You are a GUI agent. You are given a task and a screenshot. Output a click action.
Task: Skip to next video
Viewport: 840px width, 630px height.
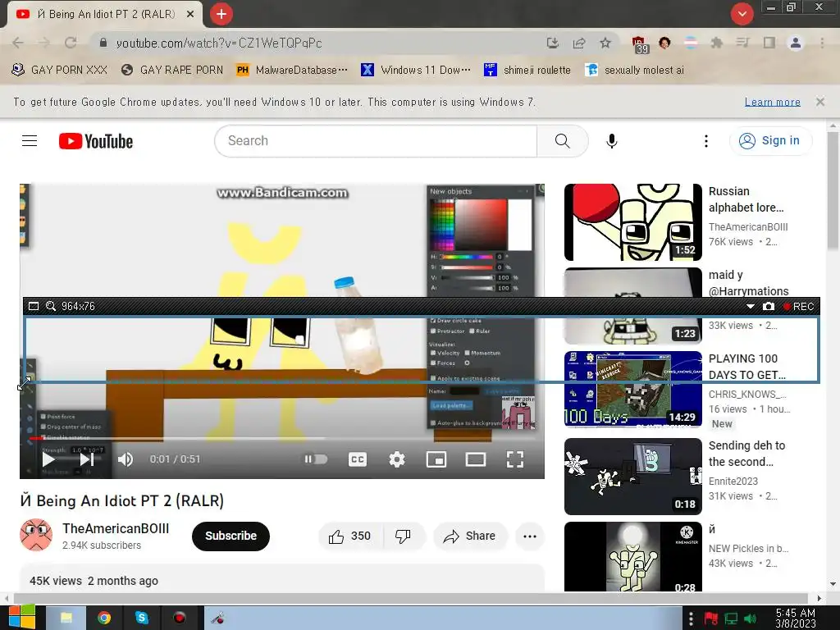[87, 459]
